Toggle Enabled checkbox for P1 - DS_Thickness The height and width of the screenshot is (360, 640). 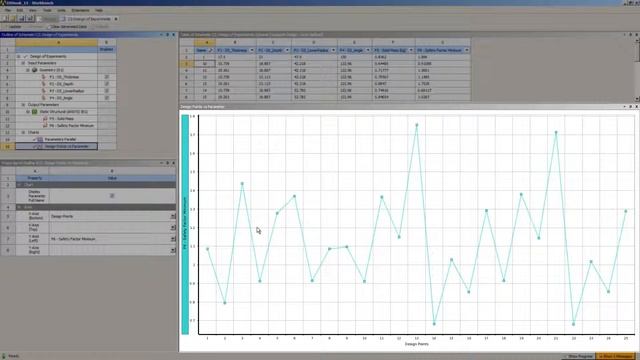tap(107, 77)
